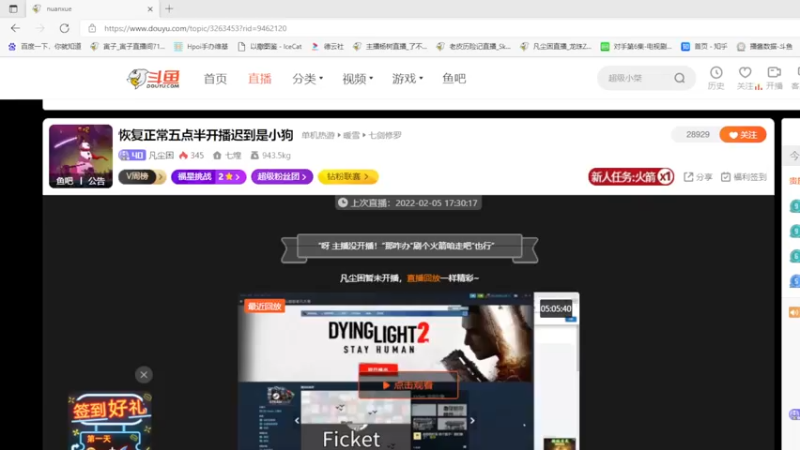Click the Douyu logo in the header
The width and height of the screenshot is (800, 450).
pyautogui.click(x=153, y=79)
